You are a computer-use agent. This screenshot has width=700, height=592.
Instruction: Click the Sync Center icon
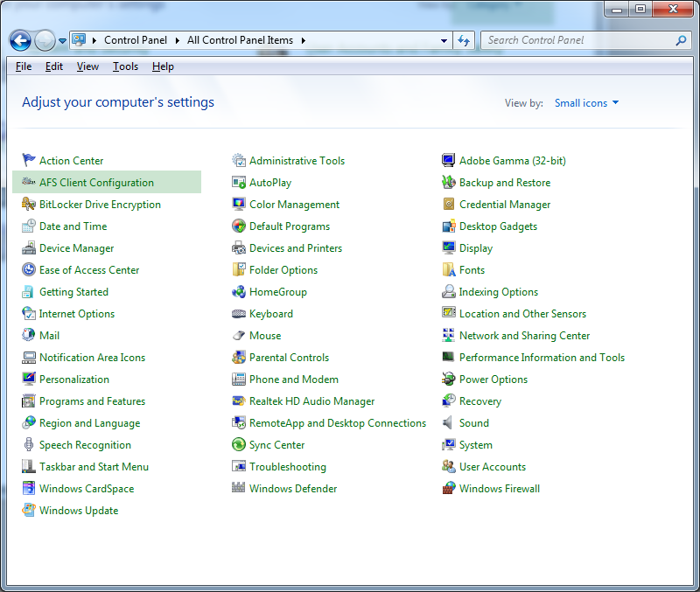(x=239, y=445)
